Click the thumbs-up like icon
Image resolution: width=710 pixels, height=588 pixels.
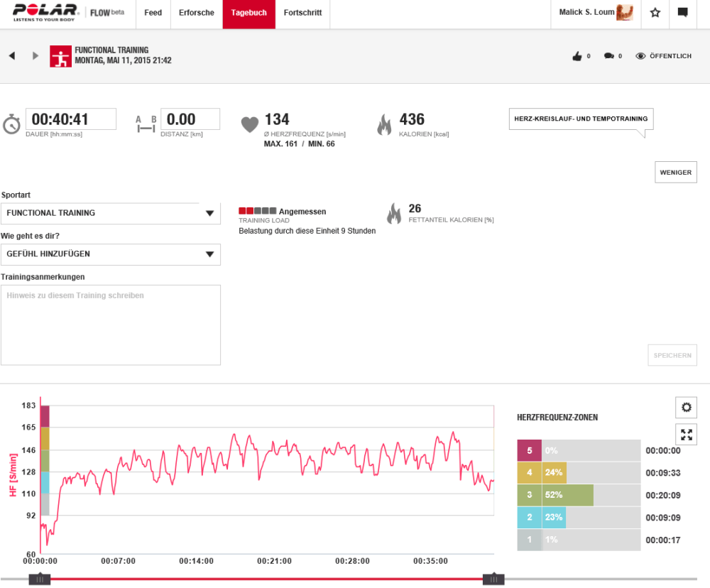pos(577,56)
